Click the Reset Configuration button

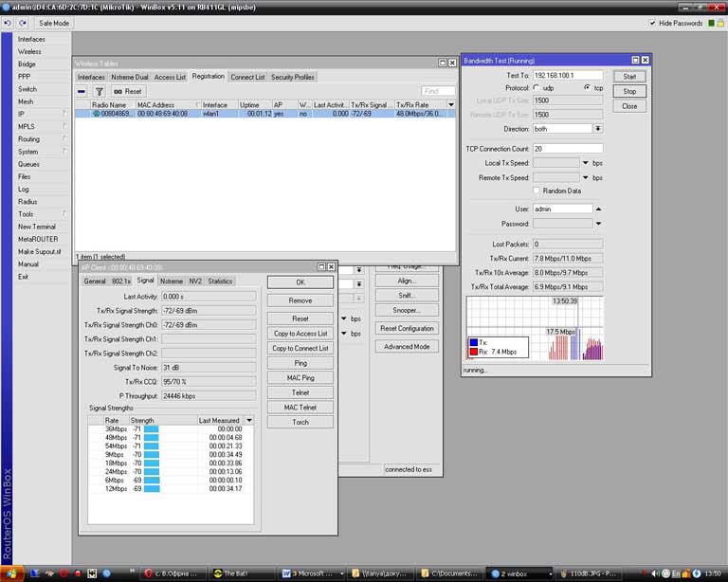(407, 328)
